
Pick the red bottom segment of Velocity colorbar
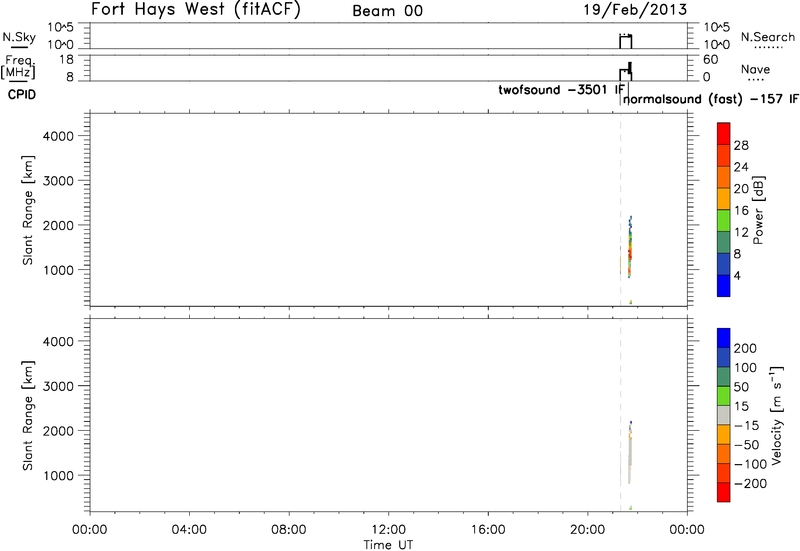[x=723, y=492]
